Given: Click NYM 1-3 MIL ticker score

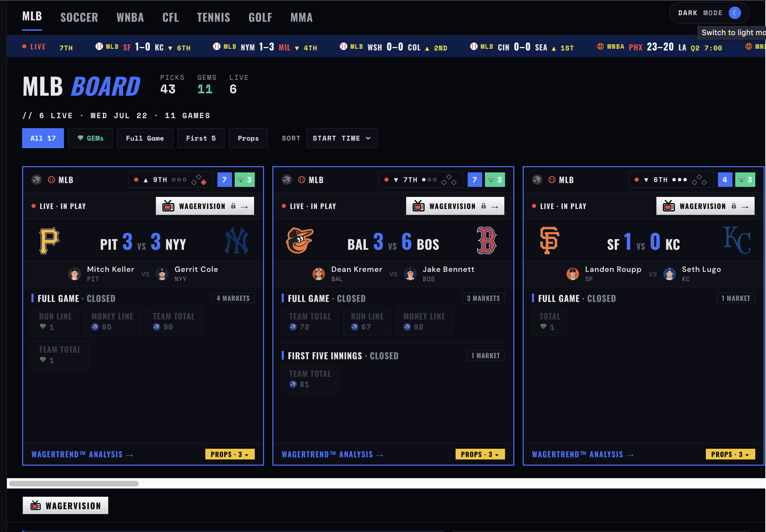Looking at the screenshot, I should tap(265, 47).
